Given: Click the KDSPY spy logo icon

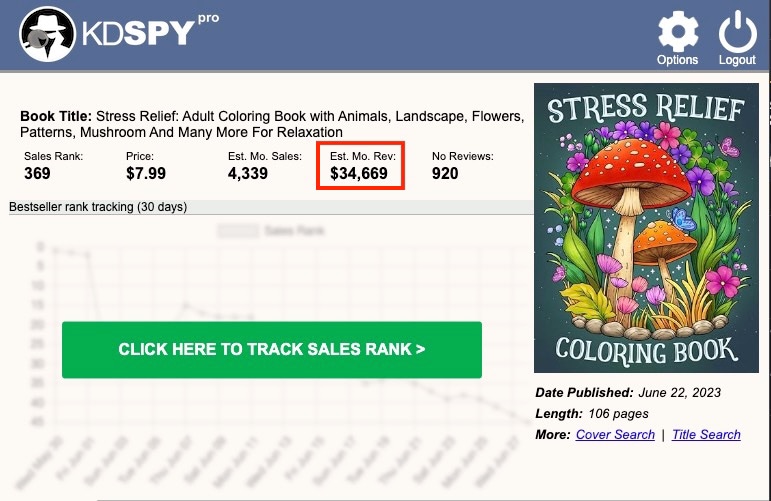Looking at the screenshot, I should (x=42, y=34).
